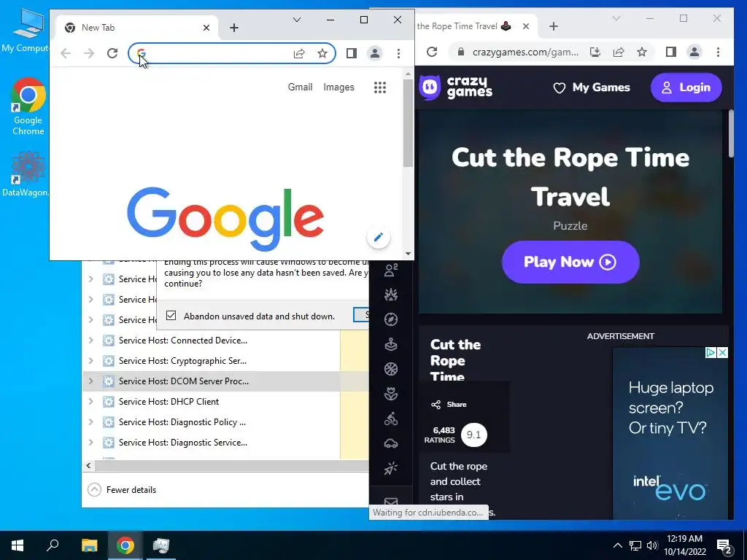The width and height of the screenshot is (747, 560).
Task: Expand Service Host: DCOM Server Proc row
Action: [90, 381]
